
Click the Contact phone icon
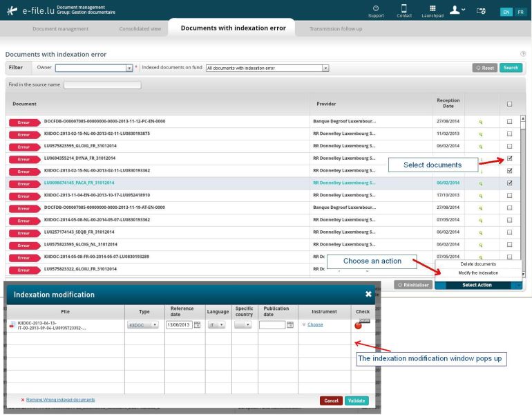(x=404, y=8)
